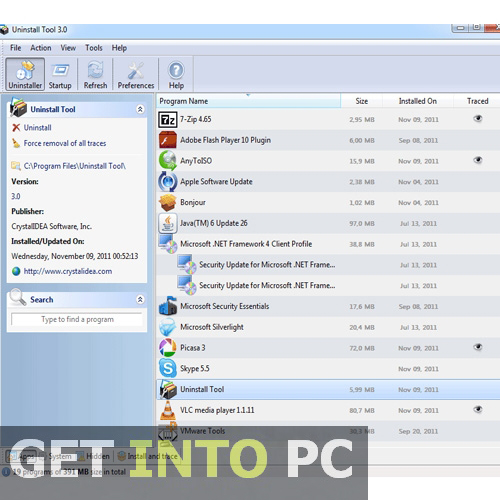500x500 pixels.
Task: Click the Bonjour program icon
Action: [168, 202]
